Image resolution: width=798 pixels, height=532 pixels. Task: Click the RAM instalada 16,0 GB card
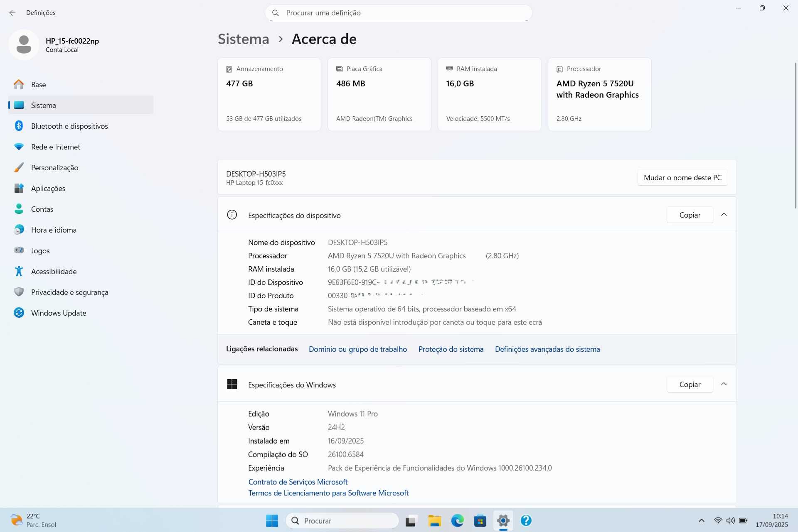coord(490,94)
